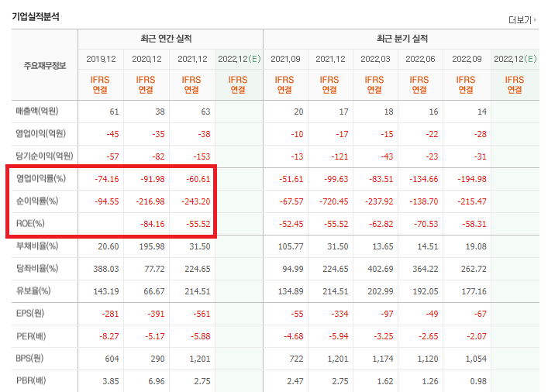This screenshot has width=548, height=392.
Task: Click the BPS(원) row label
Action: click(x=29, y=359)
